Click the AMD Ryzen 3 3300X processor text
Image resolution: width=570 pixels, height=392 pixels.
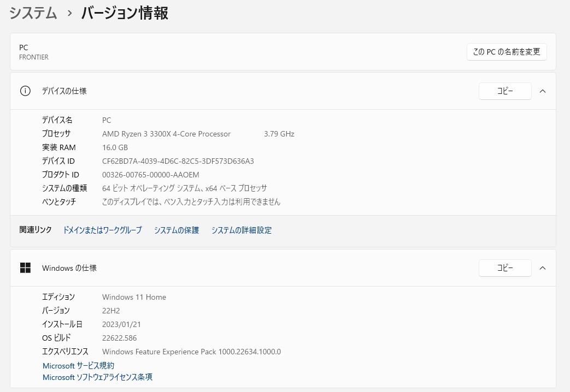click(166, 134)
